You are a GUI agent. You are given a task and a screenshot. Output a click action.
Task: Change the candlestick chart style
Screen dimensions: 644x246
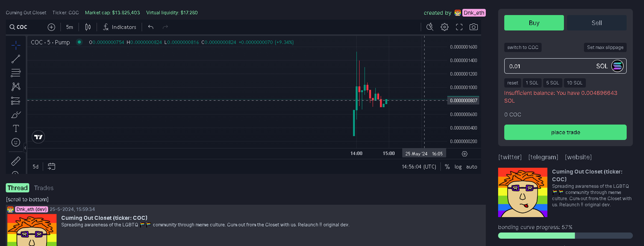(x=88, y=27)
